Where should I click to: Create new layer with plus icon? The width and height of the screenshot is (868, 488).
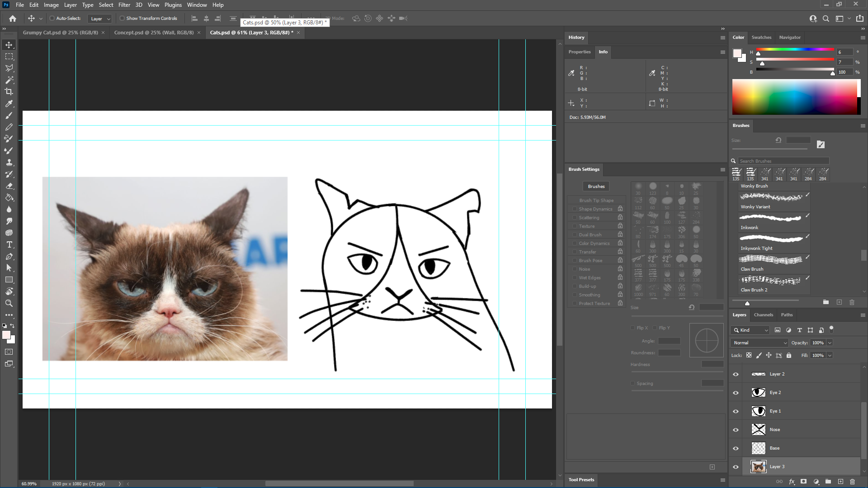tap(840, 482)
